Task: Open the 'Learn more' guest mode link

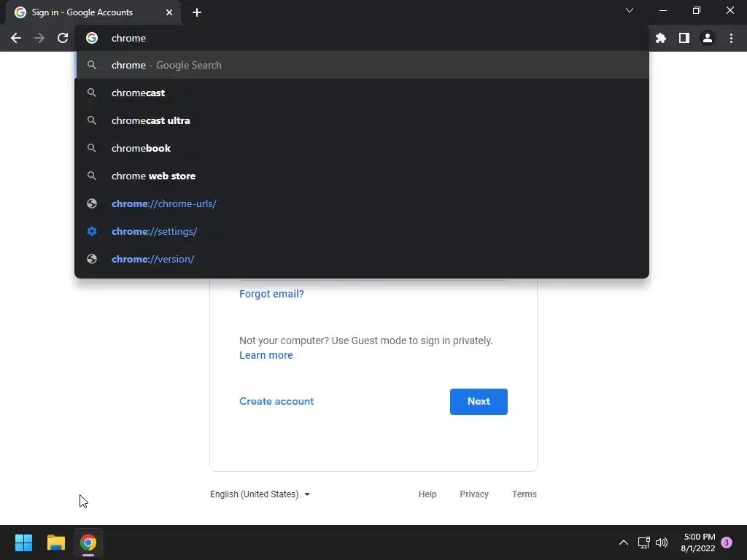Action: pos(266,355)
